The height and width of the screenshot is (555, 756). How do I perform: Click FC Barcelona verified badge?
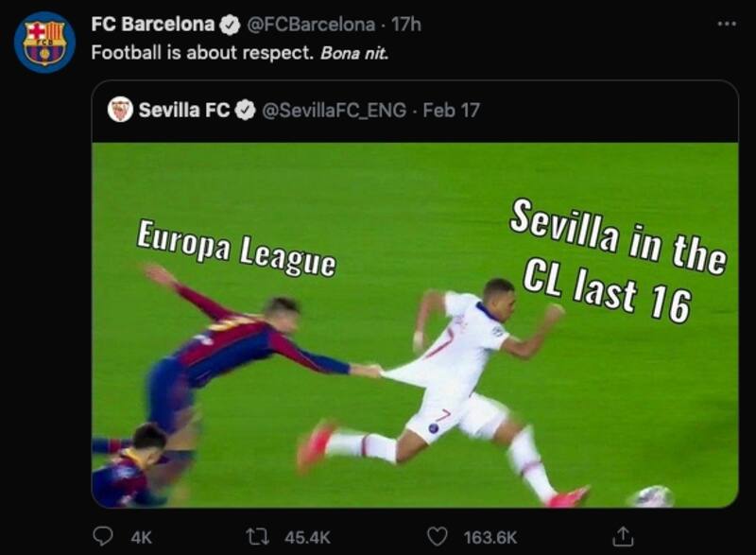coord(230,25)
